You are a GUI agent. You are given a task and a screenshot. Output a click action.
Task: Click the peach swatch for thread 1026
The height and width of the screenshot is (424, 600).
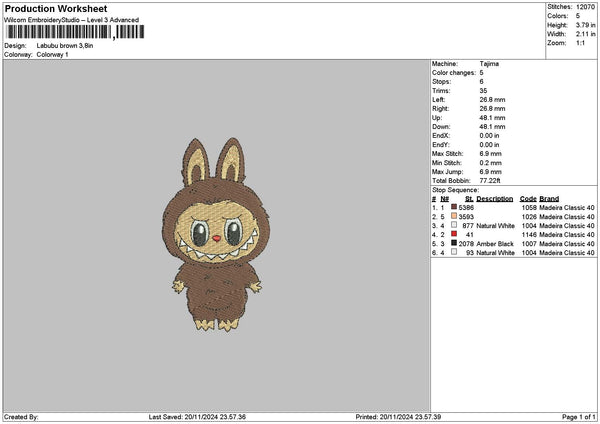pos(454,216)
